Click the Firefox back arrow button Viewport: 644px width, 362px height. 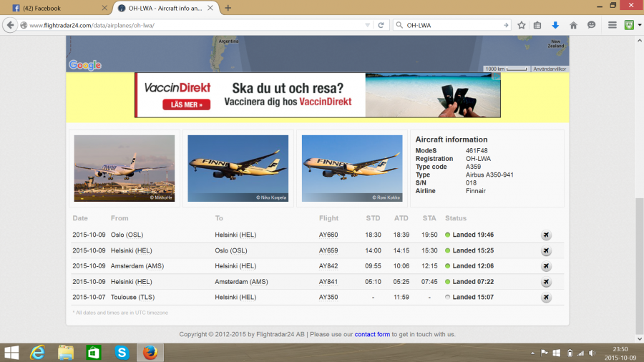[x=10, y=25]
